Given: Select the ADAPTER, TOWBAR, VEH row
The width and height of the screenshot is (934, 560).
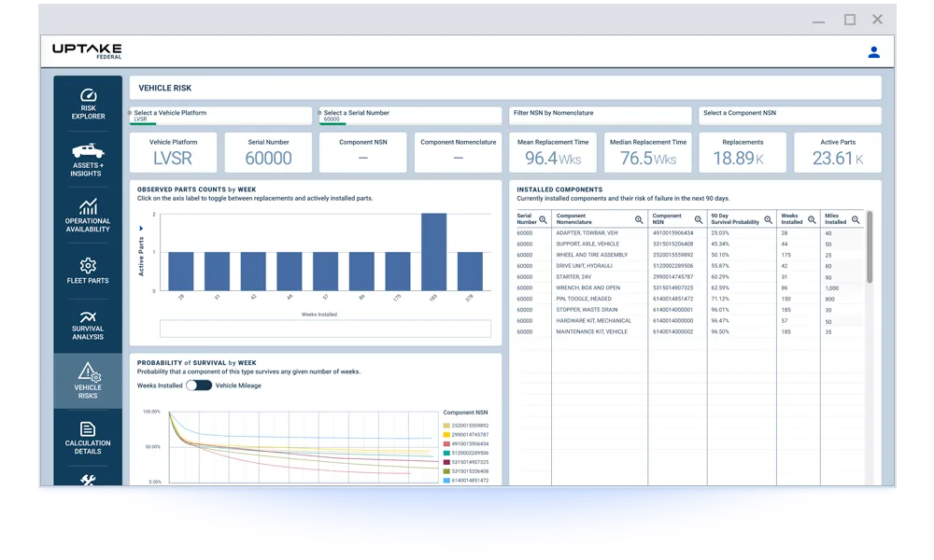Looking at the screenshot, I should (689, 233).
